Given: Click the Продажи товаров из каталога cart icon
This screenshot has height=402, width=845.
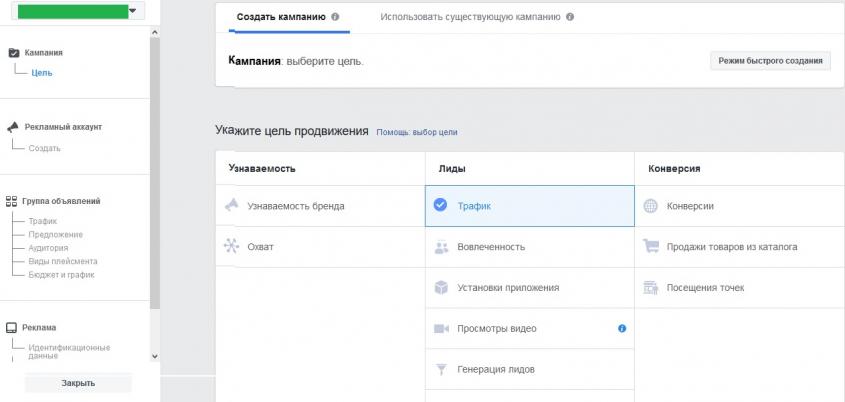Looking at the screenshot, I should [651, 247].
